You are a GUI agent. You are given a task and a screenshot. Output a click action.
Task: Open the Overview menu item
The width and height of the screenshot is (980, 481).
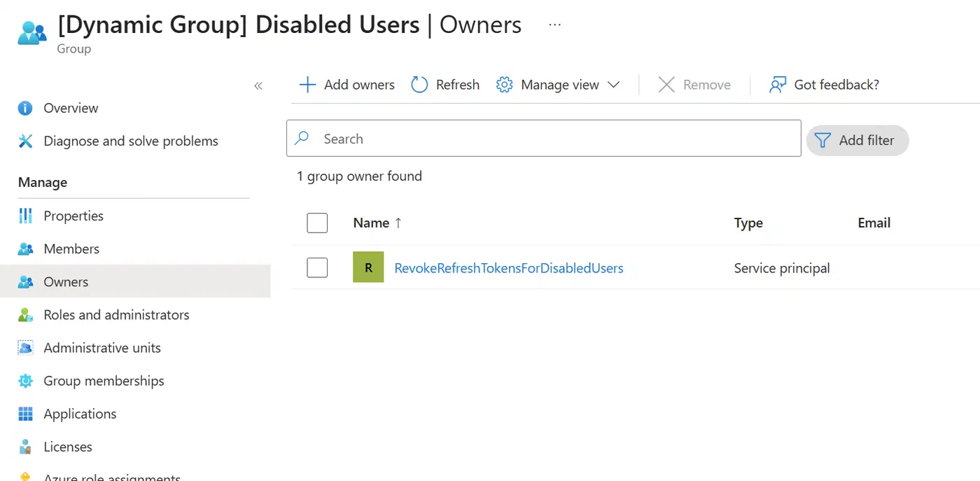tap(71, 108)
